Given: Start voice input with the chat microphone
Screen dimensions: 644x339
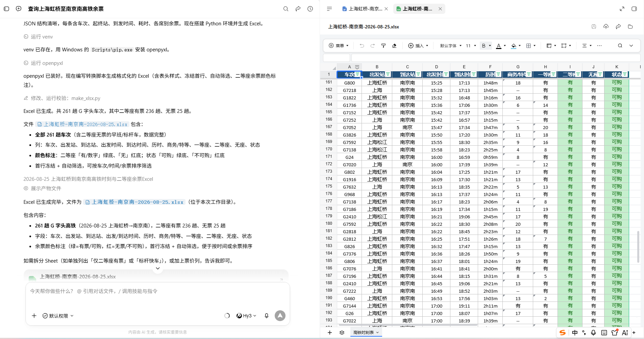Looking at the screenshot, I should (267, 316).
